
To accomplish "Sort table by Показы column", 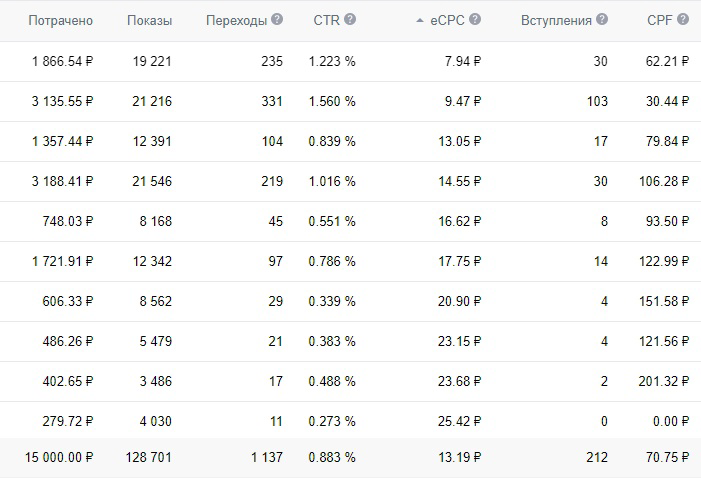I will pos(149,21).
